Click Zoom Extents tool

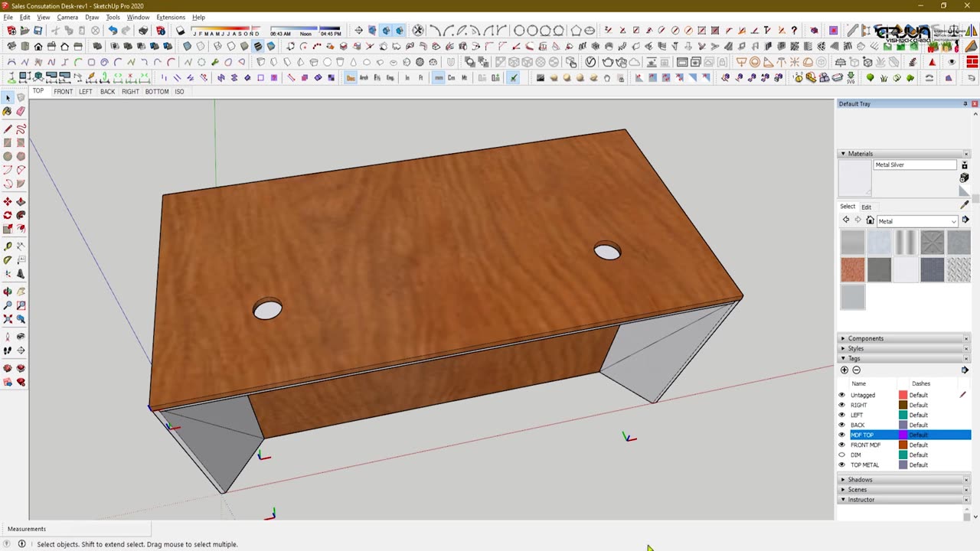point(8,319)
